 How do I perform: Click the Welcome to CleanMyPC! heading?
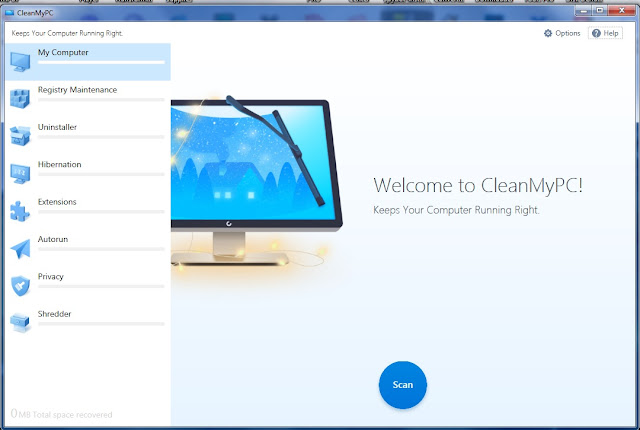[x=478, y=185]
